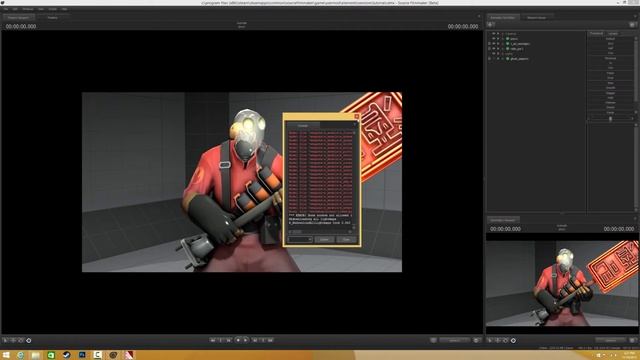The height and width of the screenshot is (360, 640).
Task: Close the Console dialog with the X
Action: (x=357, y=117)
